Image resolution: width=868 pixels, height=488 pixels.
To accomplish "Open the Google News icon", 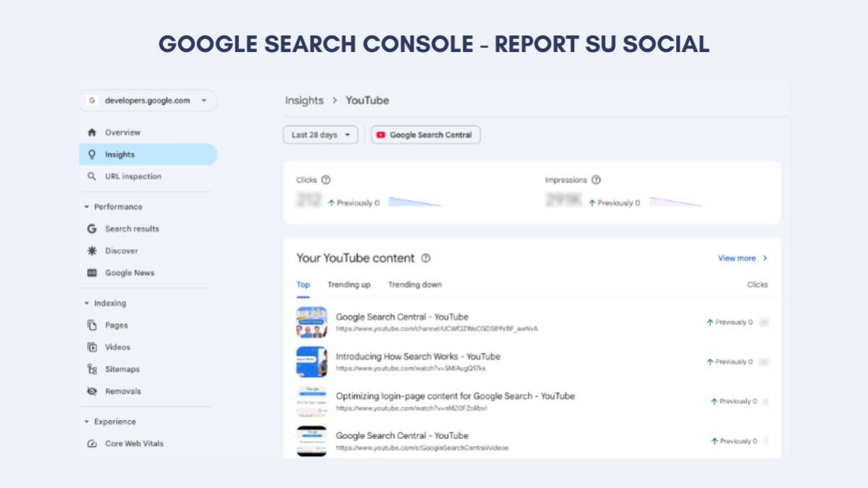I will pos(92,272).
